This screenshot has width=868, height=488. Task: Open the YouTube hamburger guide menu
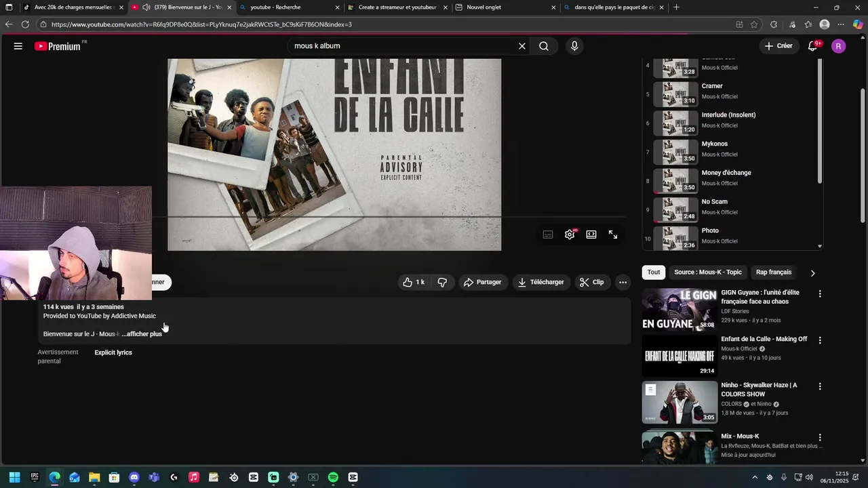click(18, 46)
